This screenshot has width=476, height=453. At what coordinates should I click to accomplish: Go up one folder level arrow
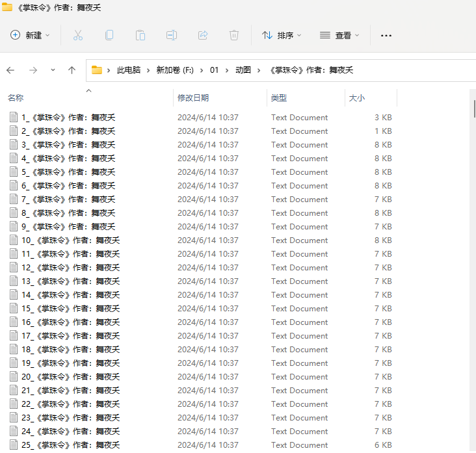click(72, 70)
